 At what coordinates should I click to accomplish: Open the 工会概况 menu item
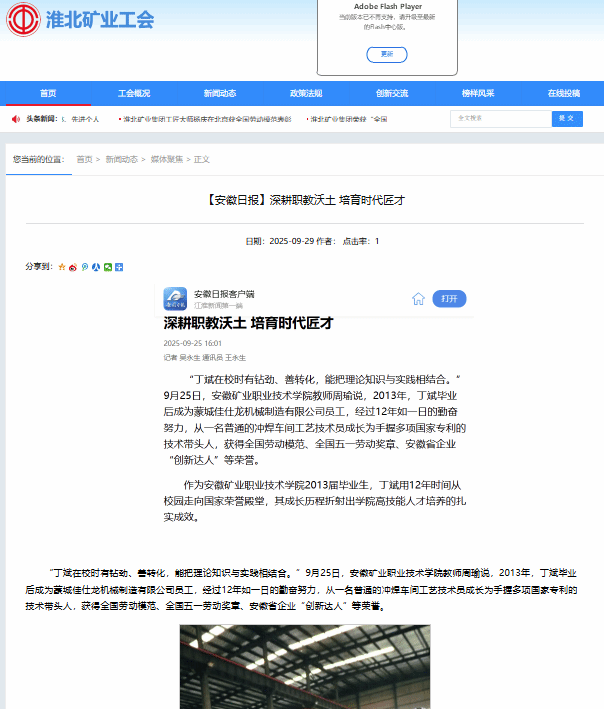[134, 93]
